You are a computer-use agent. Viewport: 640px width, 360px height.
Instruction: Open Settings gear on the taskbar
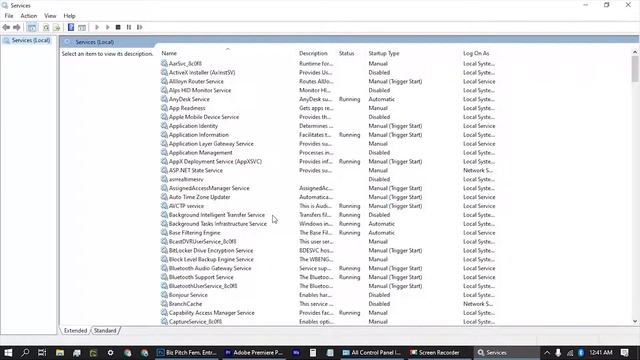110,353
